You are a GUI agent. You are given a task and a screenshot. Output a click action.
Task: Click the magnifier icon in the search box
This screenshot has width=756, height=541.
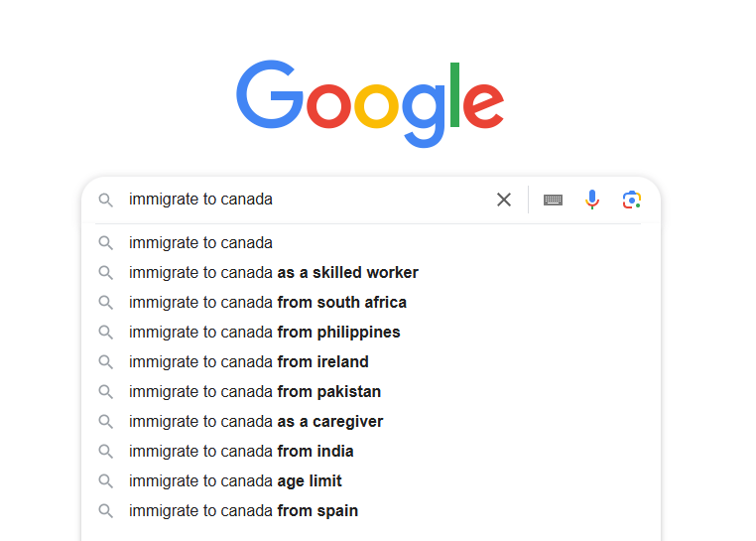click(x=105, y=200)
